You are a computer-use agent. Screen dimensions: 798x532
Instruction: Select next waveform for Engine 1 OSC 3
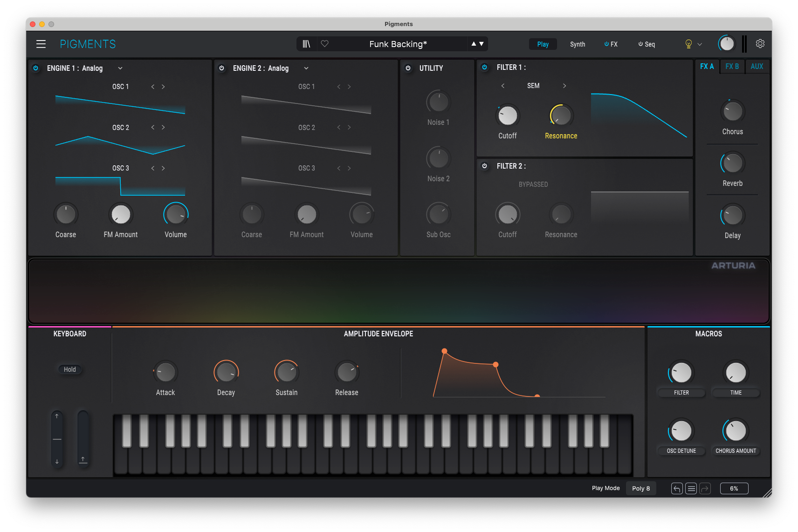[x=163, y=168]
